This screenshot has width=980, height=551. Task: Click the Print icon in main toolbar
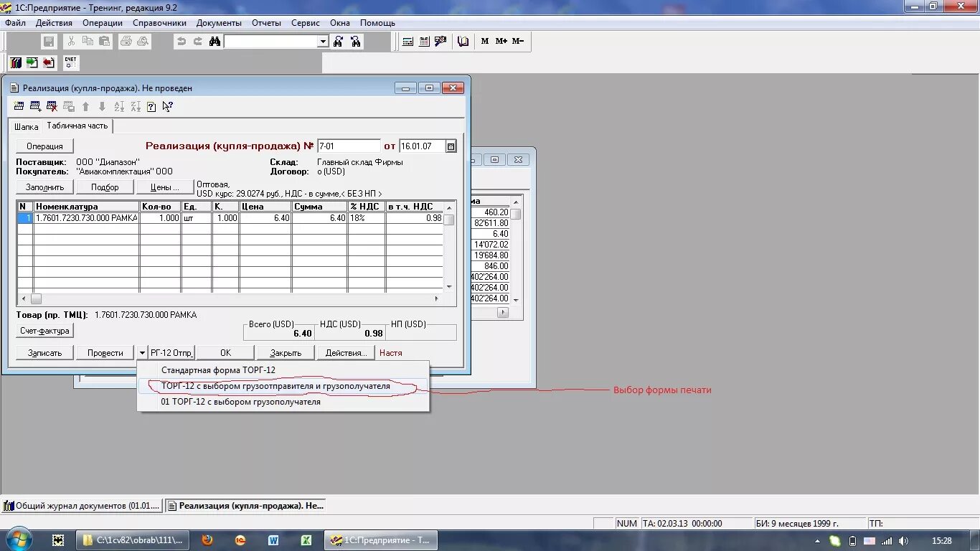point(126,42)
